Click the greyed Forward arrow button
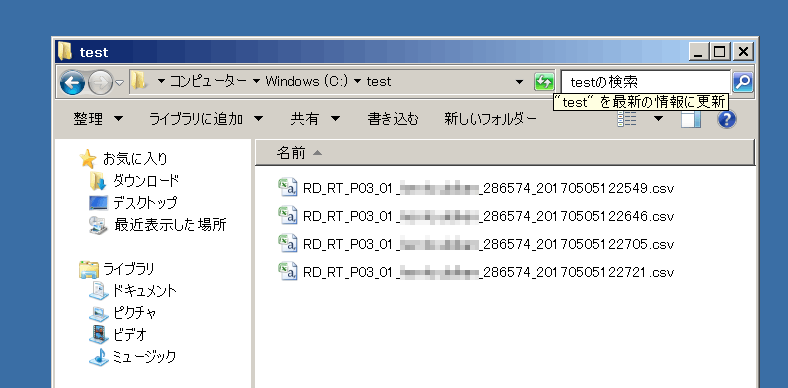The image size is (788, 388). tap(101, 82)
